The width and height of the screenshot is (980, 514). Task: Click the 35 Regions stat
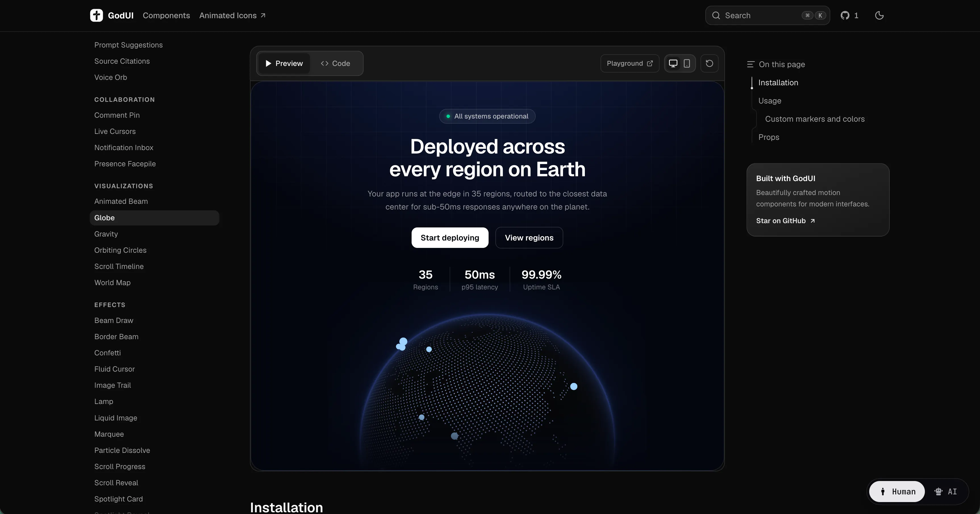425,279
